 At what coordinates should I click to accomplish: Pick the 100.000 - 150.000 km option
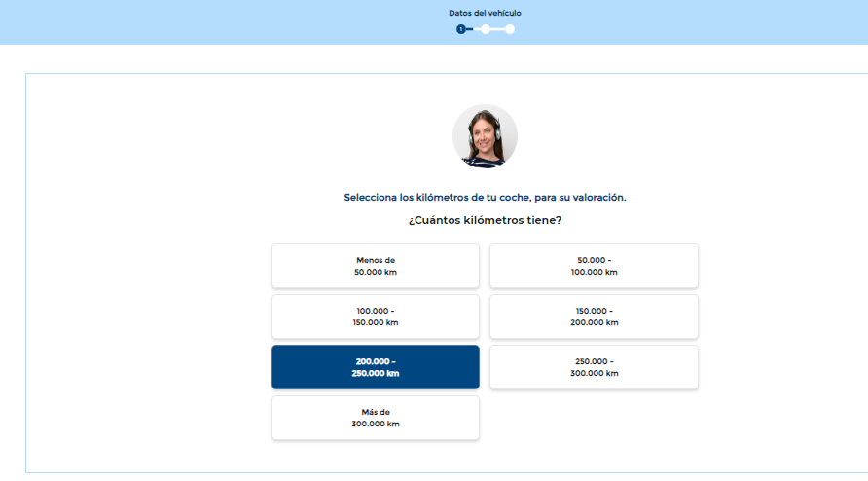point(375,316)
